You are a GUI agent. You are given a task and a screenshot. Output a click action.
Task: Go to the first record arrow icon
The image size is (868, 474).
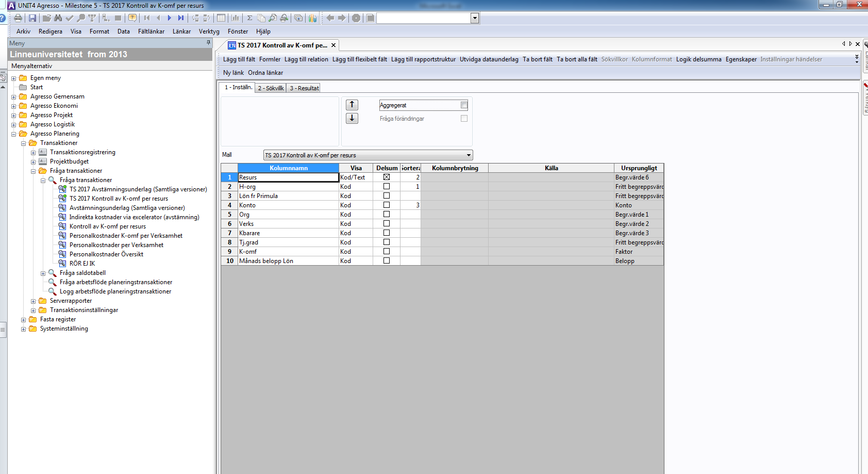pos(147,18)
